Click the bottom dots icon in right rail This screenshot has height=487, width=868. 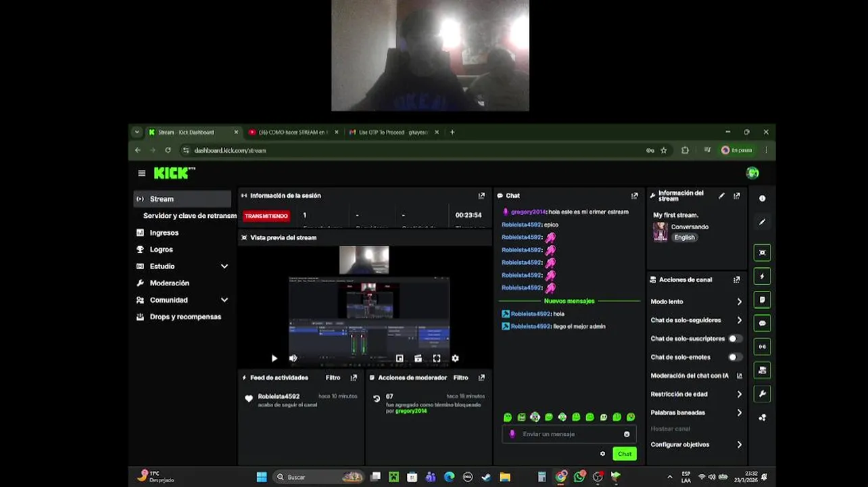pyautogui.click(x=762, y=417)
